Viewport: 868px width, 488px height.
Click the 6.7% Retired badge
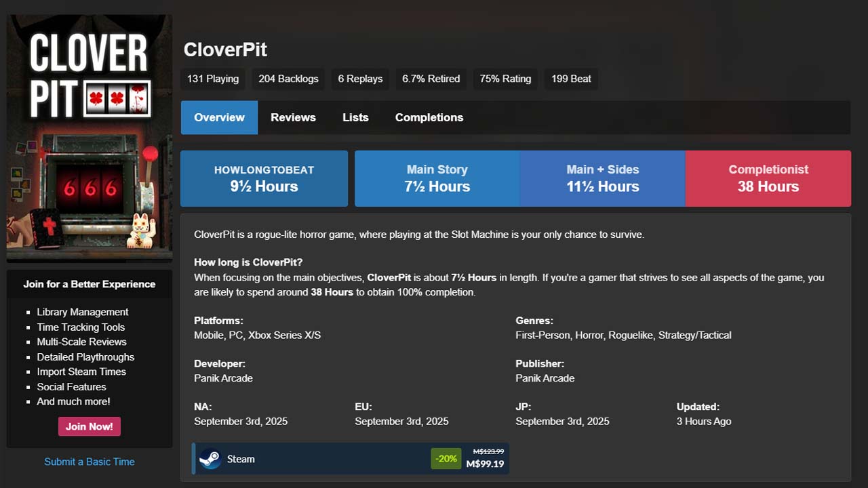431,79
